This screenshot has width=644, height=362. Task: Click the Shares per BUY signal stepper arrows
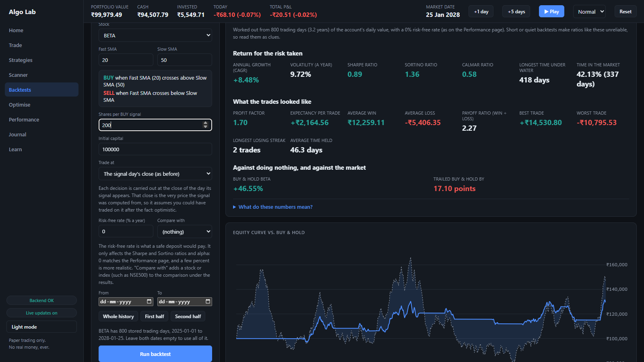pyautogui.click(x=205, y=125)
